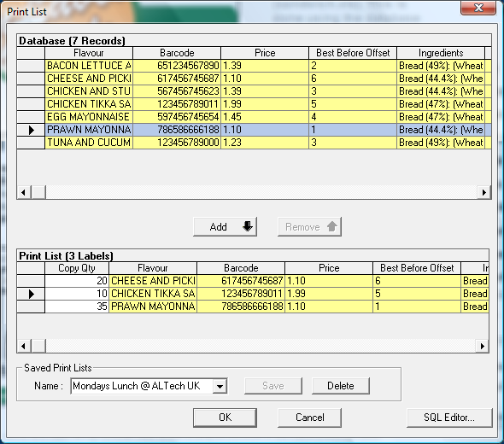Click price 1.23 cell for Tuna

265,143
